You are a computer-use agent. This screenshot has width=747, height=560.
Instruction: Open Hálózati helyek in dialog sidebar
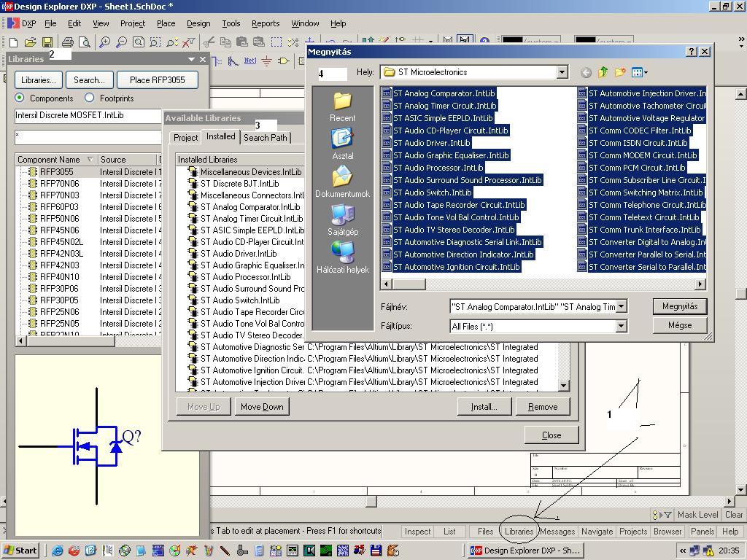point(343,257)
